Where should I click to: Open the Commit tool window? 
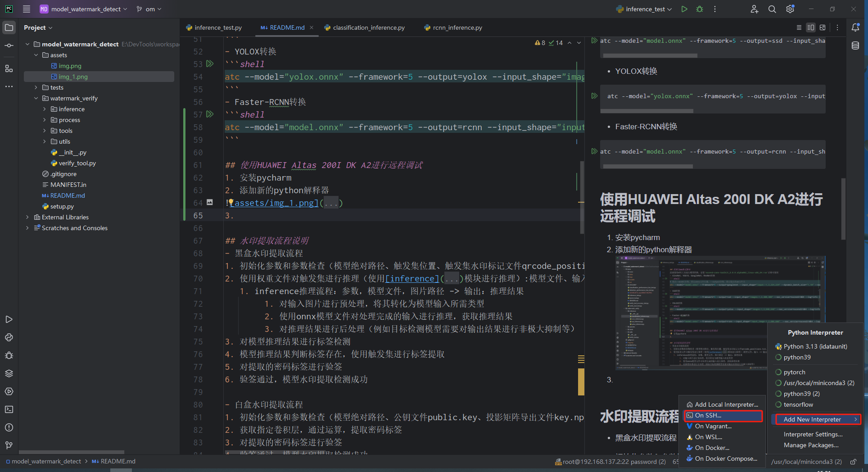tap(9, 45)
